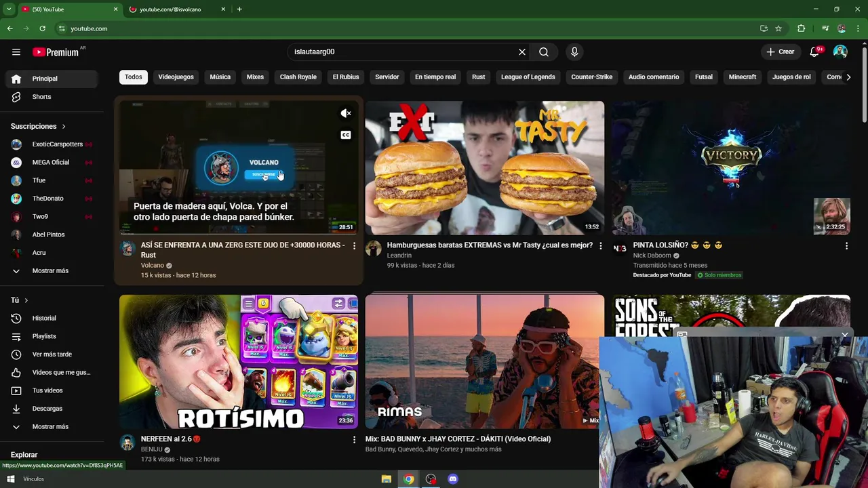This screenshot has width=868, height=488.
Task: Toggle captions on the Volcano preview
Action: tap(346, 135)
